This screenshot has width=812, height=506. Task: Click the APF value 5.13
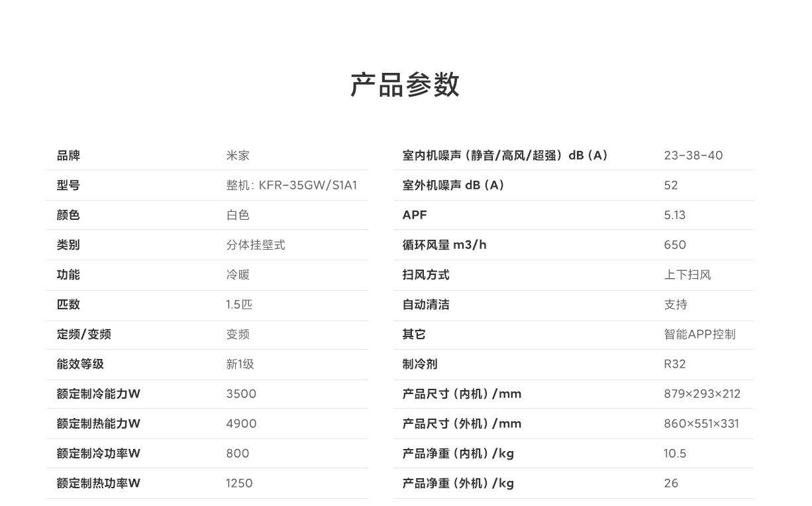(x=675, y=215)
